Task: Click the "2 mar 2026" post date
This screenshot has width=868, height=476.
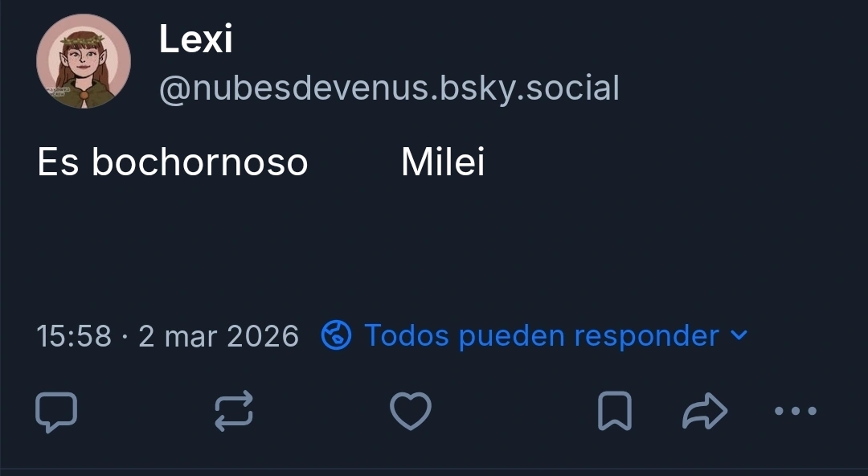Action: [219, 336]
